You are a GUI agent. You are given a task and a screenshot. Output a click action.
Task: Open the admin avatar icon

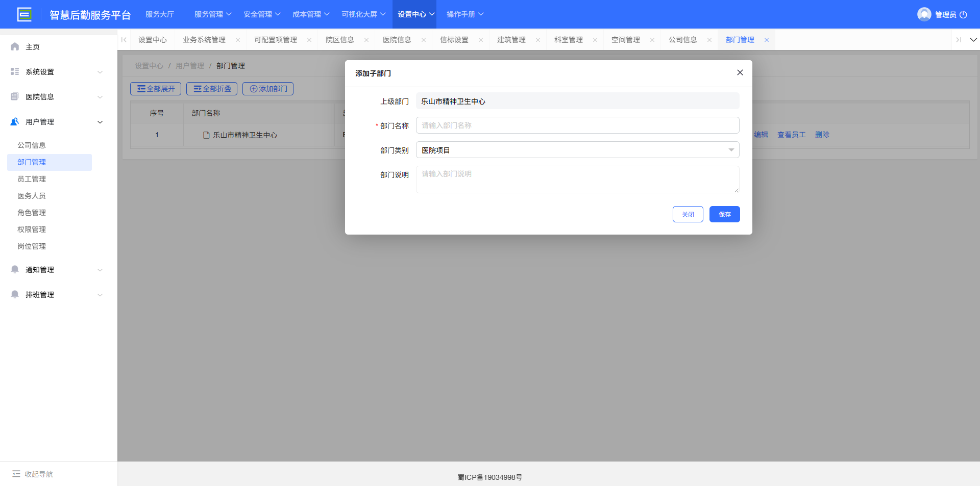pyautogui.click(x=924, y=14)
